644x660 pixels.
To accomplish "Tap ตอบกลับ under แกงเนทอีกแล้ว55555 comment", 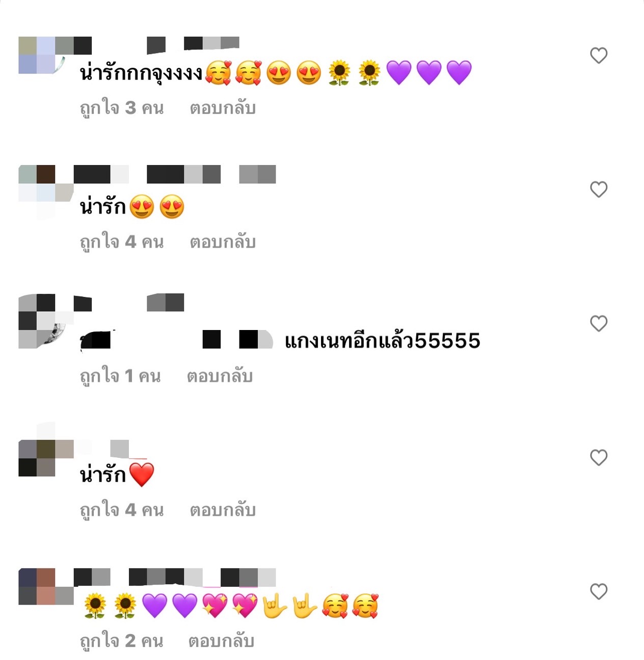I will pos(220,376).
